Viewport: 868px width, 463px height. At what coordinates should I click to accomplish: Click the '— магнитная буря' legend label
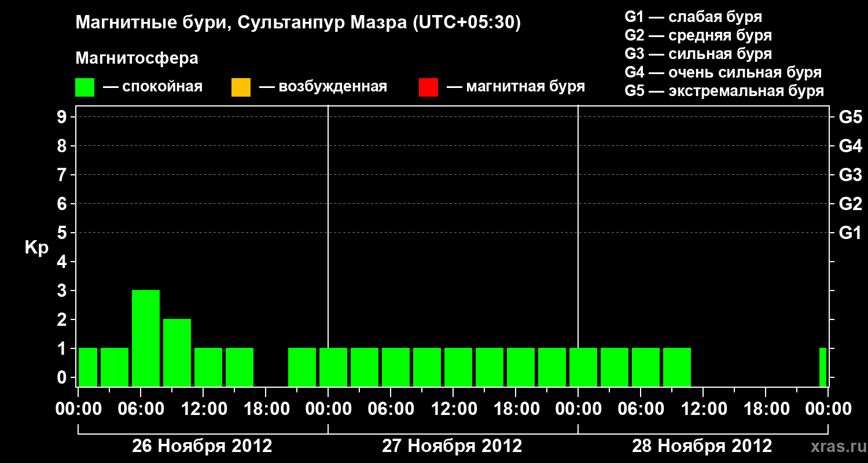pyautogui.click(x=516, y=87)
